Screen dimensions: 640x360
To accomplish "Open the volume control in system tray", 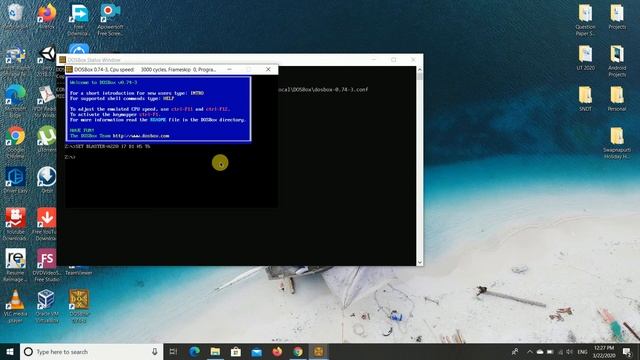I will tap(569, 351).
